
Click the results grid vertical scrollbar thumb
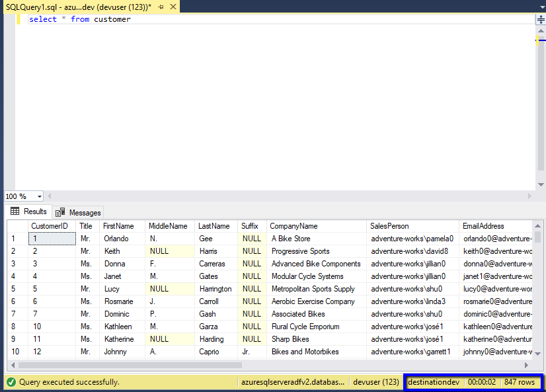point(538,237)
